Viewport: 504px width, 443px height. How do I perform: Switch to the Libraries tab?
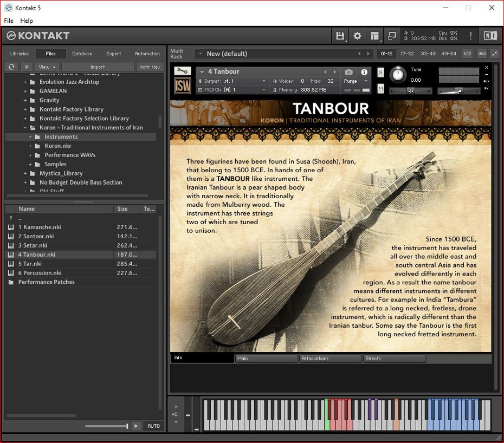click(x=20, y=54)
